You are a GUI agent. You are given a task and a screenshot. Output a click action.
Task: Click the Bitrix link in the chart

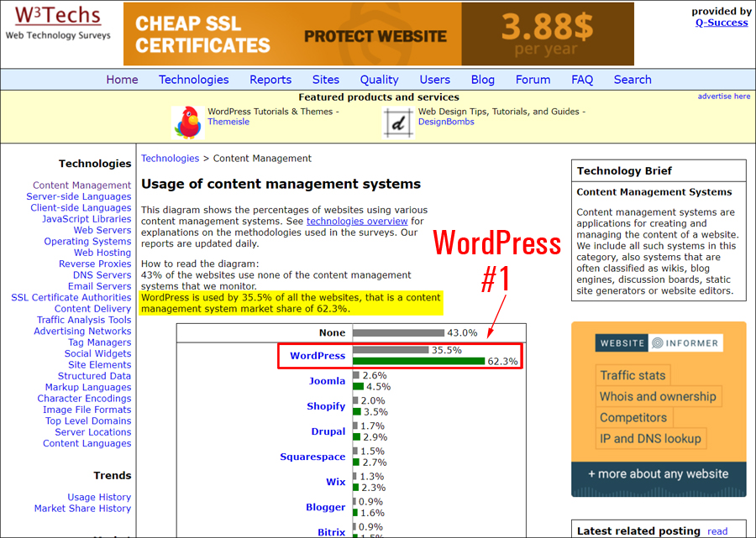pos(332,532)
